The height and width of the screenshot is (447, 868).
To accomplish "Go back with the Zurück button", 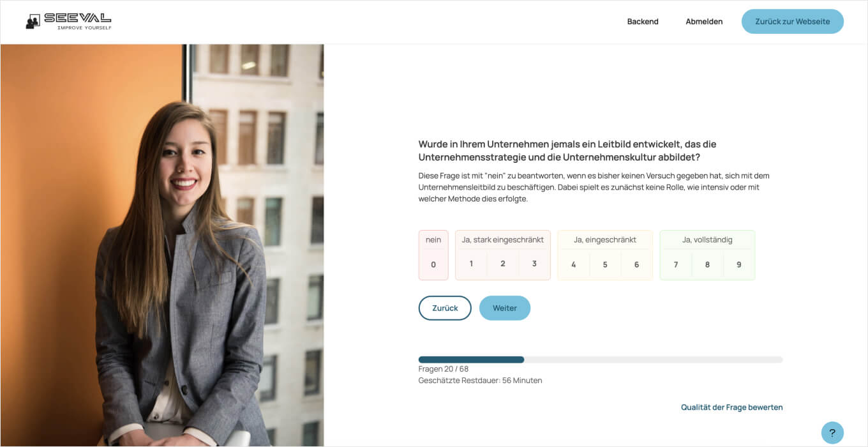I will pos(445,308).
